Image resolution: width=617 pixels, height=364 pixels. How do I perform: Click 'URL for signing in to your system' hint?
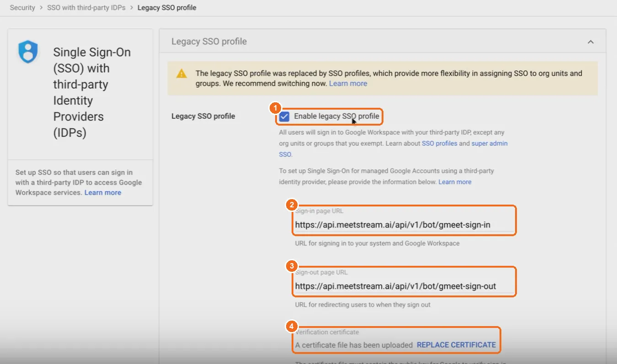point(377,243)
